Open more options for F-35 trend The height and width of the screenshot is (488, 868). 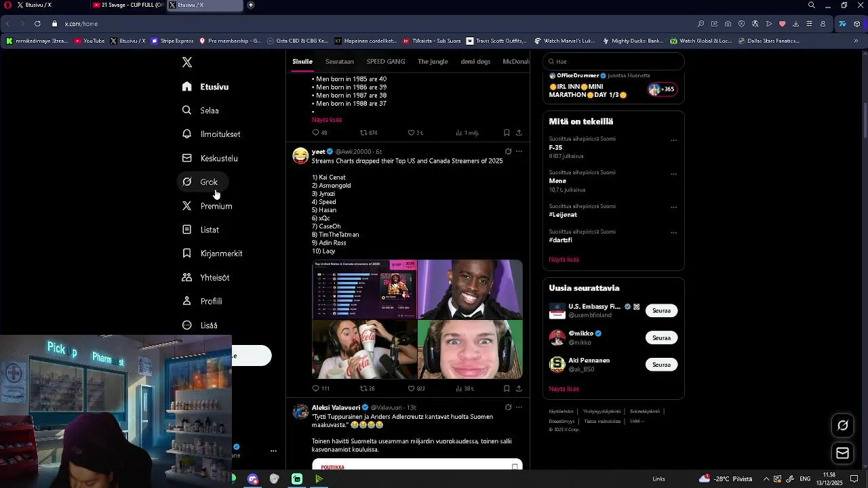click(673, 140)
